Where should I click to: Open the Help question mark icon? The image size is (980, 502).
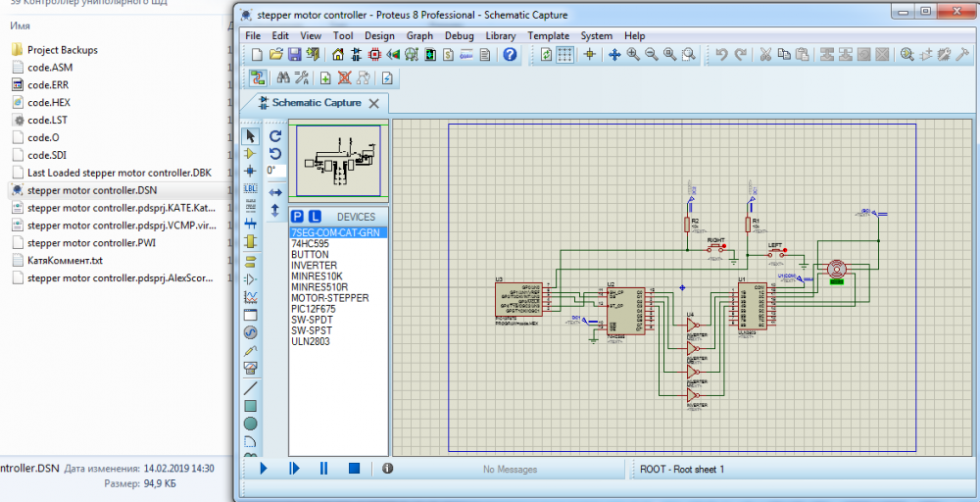(510, 55)
